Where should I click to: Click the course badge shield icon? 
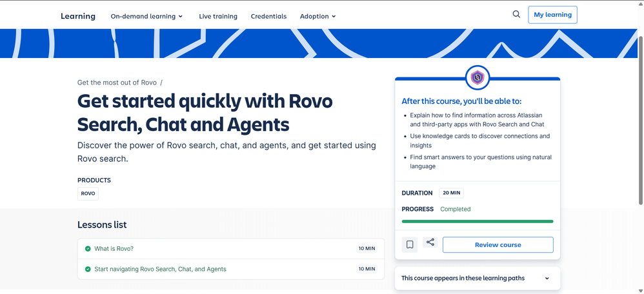[478, 78]
